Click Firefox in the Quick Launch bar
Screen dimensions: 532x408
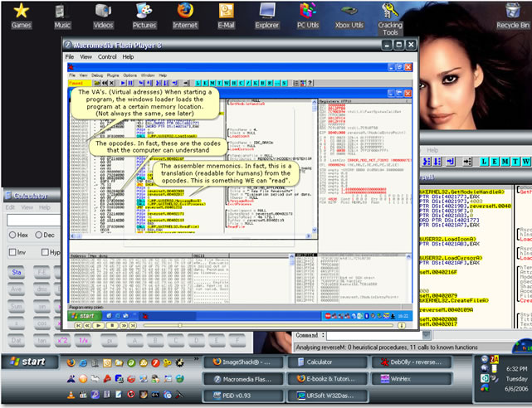pyautogui.click(x=71, y=363)
